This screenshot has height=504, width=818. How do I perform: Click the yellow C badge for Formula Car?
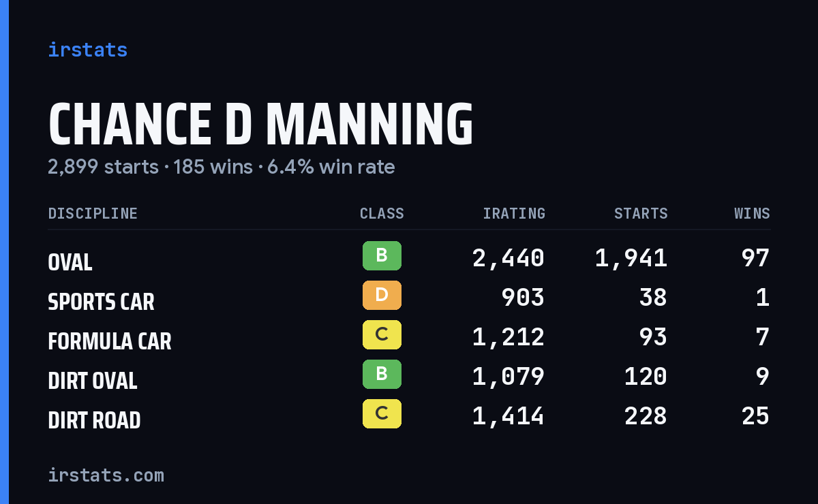coord(382,334)
